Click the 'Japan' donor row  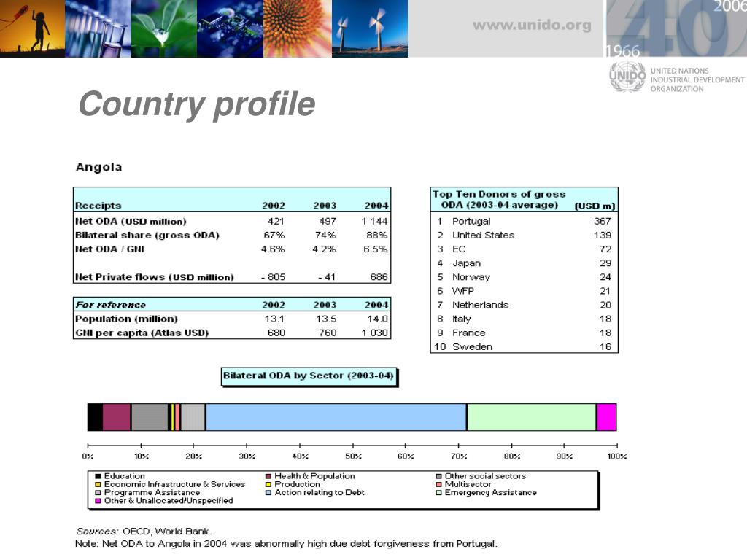coord(524,263)
